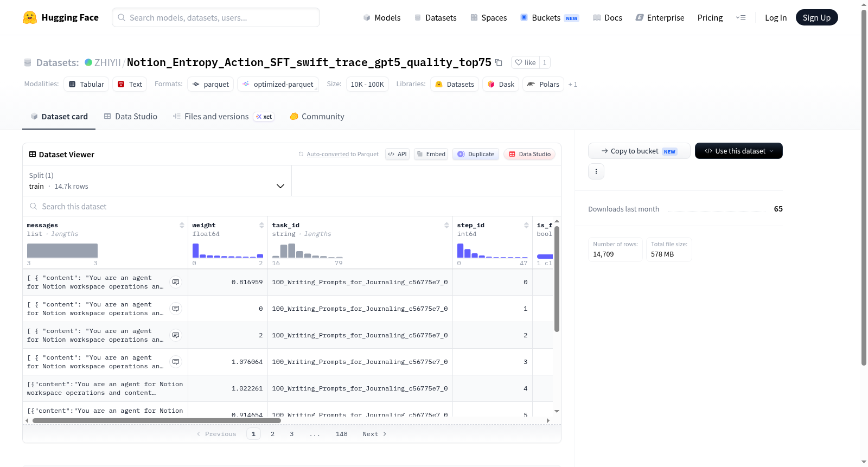Select the Dask library tag
Screen dimensions: 868x467
pyautogui.click(x=501, y=84)
